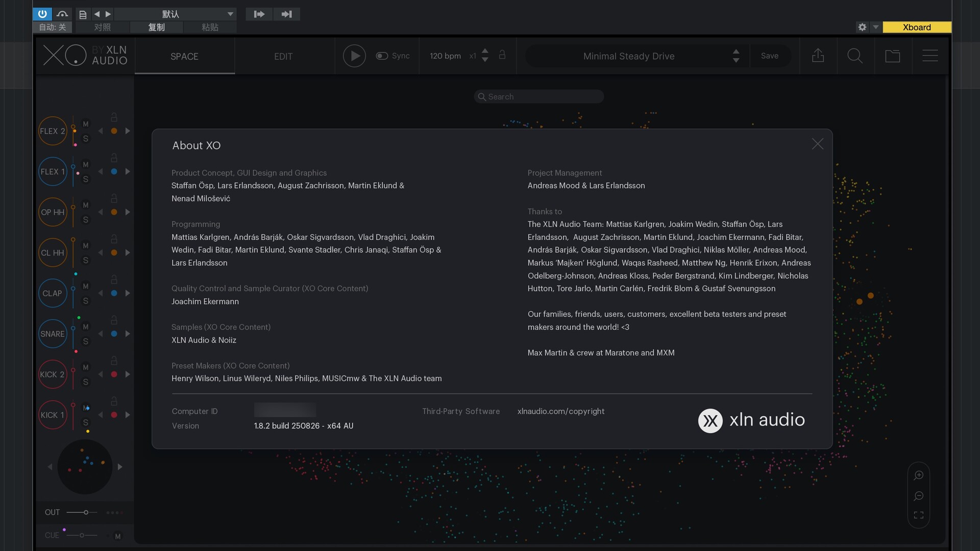Go to next host preset arrow
The image size is (980, 551).
(108, 14)
